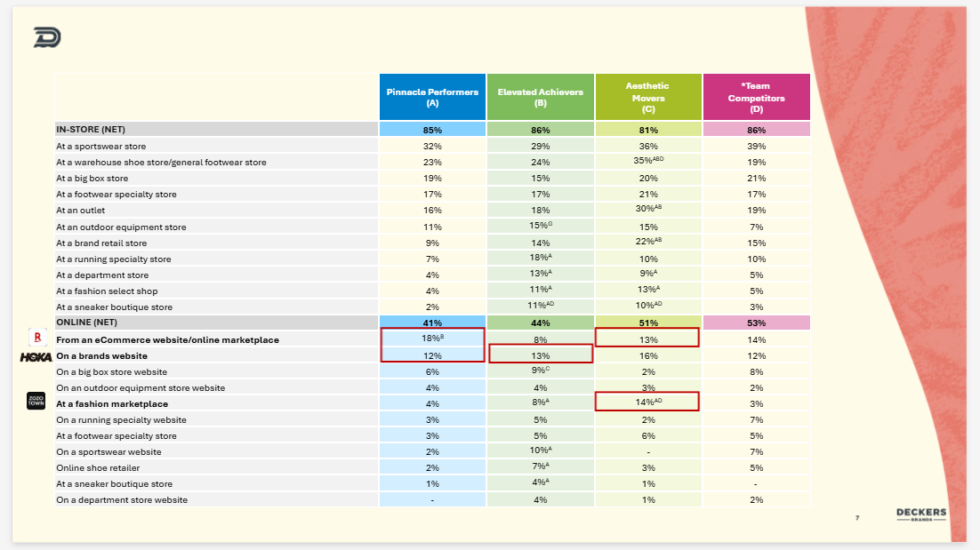Click the HOKA logo beside brands website row

(x=36, y=355)
